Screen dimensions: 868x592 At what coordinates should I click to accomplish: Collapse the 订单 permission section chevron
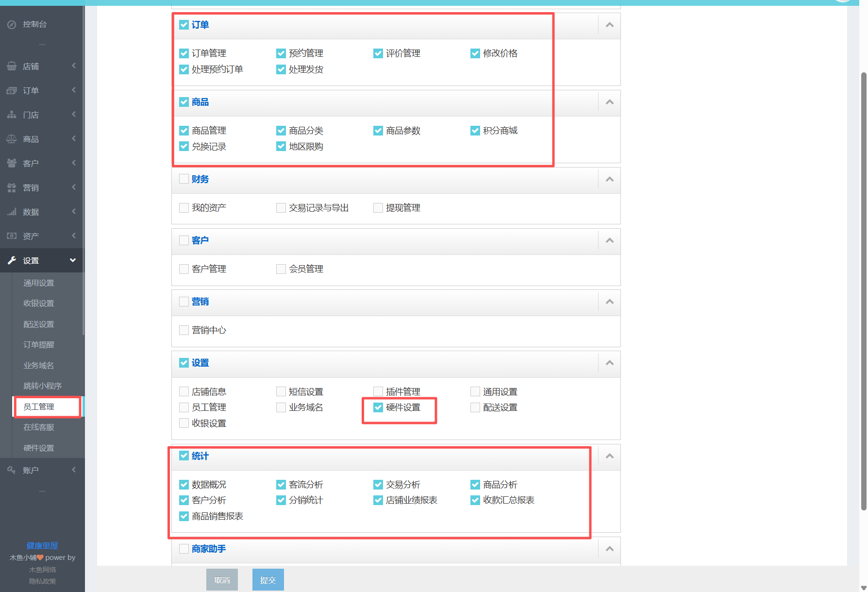click(x=610, y=25)
